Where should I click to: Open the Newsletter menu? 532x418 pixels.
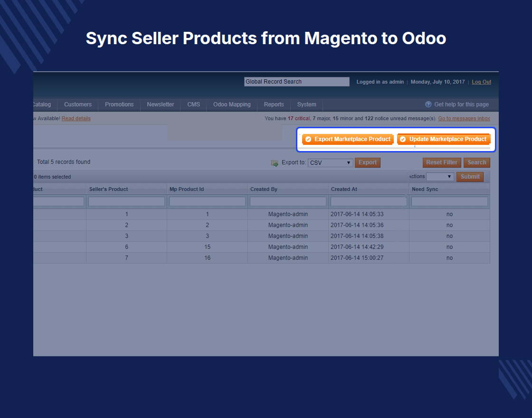pos(161,104)
